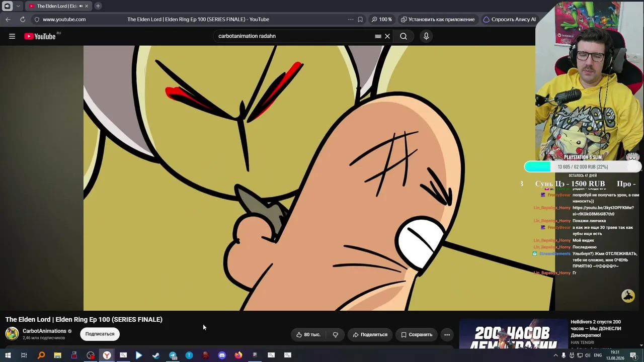This screenshot has height=362, width=644.
Task: Close the 'The Elden Lord' tab
Action: pyautogui.click(x=87, y=6)
